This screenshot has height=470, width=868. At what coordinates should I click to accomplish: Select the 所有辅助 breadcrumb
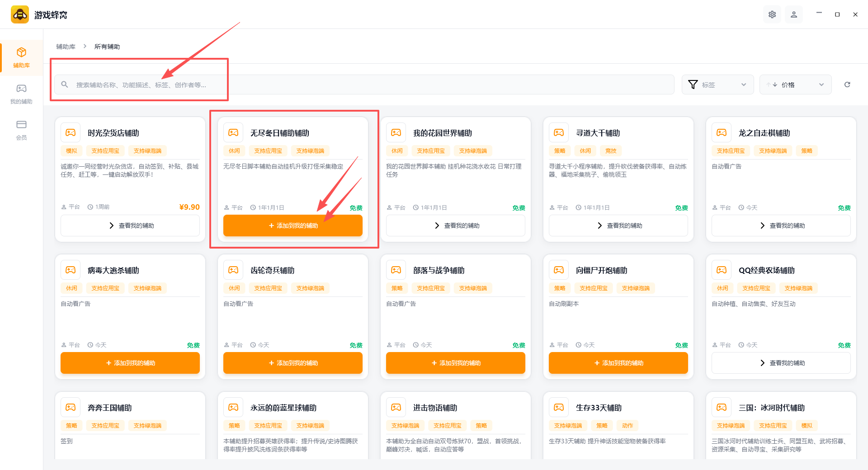pos(107,47)
